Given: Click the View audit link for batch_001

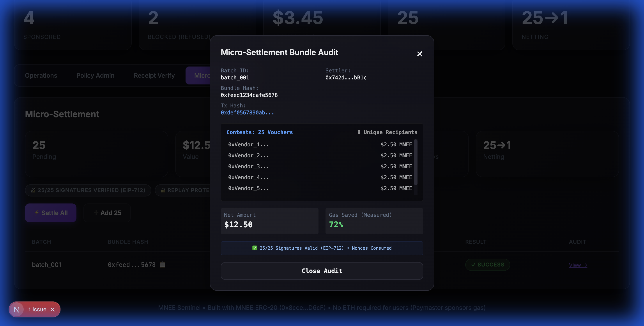Looking at the screenshot, I should tap(578, 265).
